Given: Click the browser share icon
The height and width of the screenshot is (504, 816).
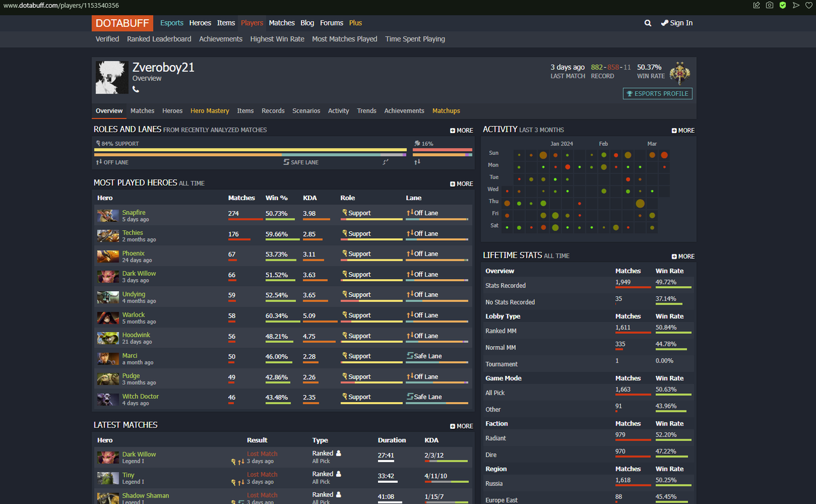Looking at the screenshot, I should pos(757,5).
